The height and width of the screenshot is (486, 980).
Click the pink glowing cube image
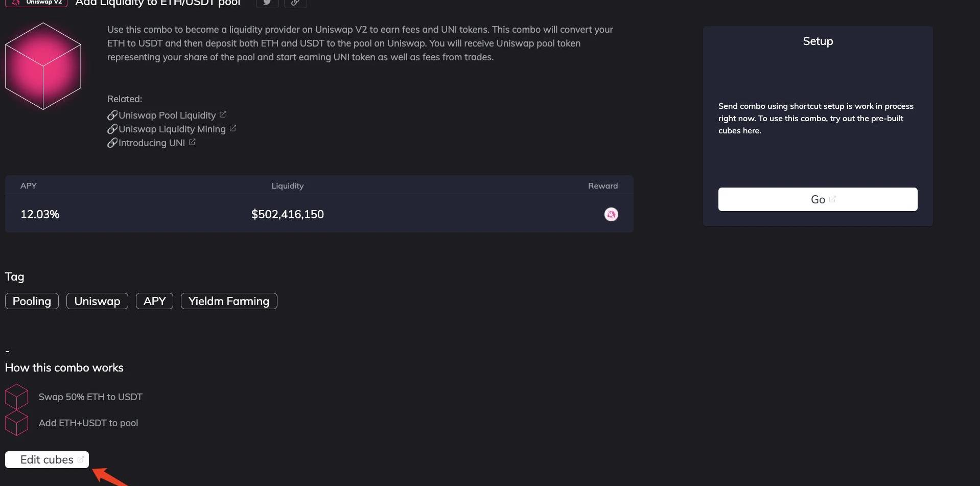point(43,66)
